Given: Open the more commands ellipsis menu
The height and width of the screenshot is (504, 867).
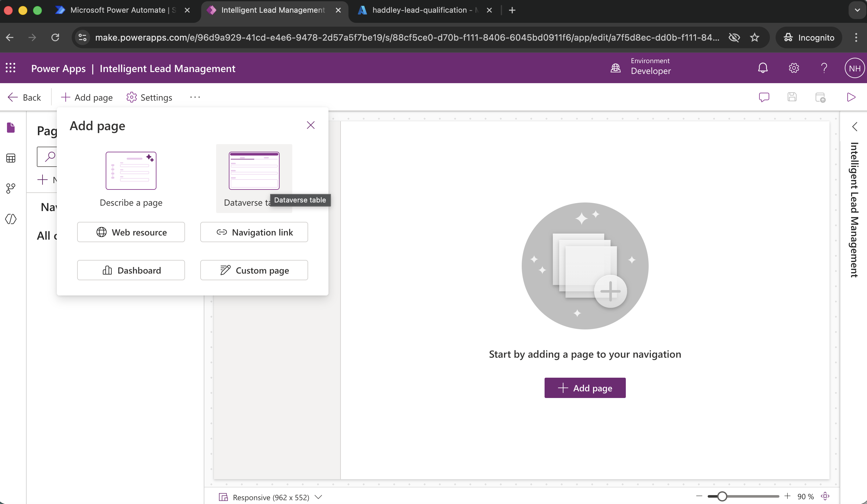Looking at the screenshot, I should pyautogui.click(x=195, y=97).
